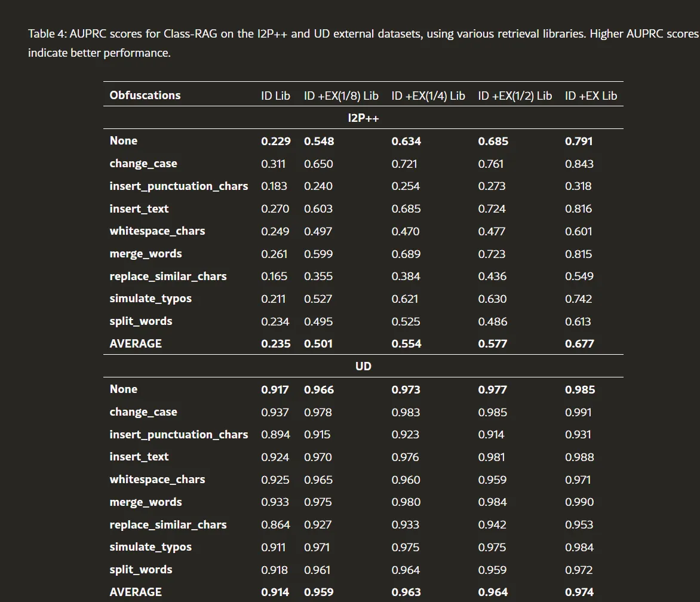The image size is (700, 602).
Task: Select value 0.985 in UD None row
Action: tap(580, 389)
